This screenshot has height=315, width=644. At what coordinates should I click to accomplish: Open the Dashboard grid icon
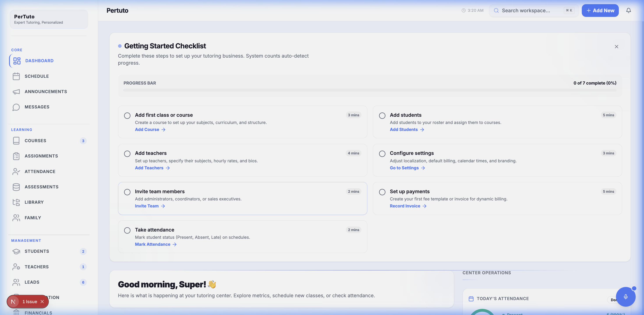[x=17, y=61]
